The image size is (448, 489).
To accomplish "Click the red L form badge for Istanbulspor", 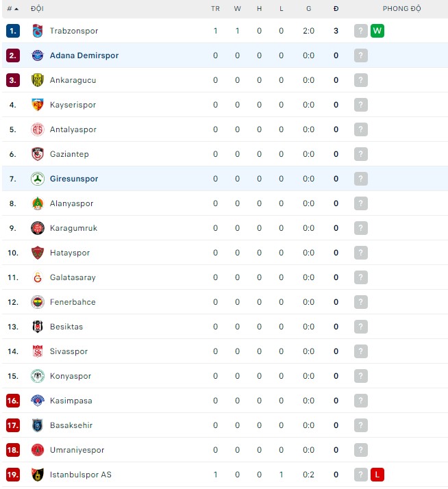I will (x=377, y=475).
